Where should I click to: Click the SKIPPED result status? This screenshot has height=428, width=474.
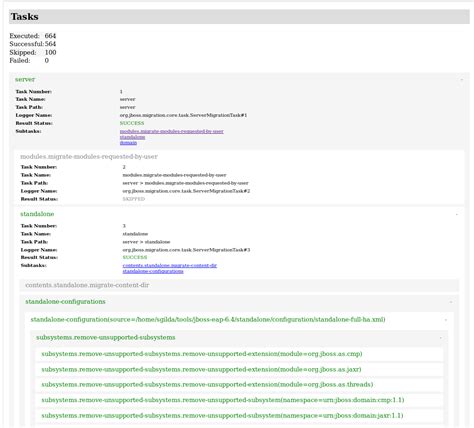pos(134,199)
